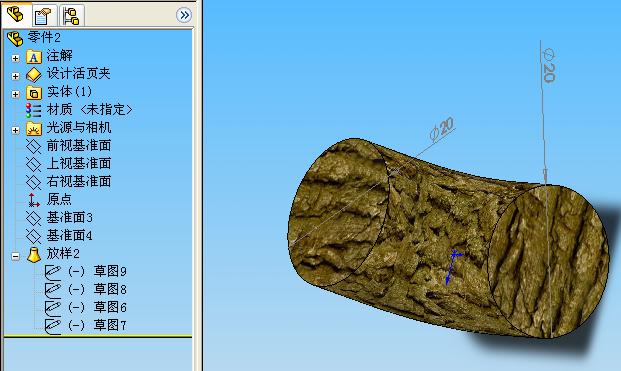Select the 基准面3 reference plane
The height and width of the screenshot is (371, 621).
(x=69, y=217)
